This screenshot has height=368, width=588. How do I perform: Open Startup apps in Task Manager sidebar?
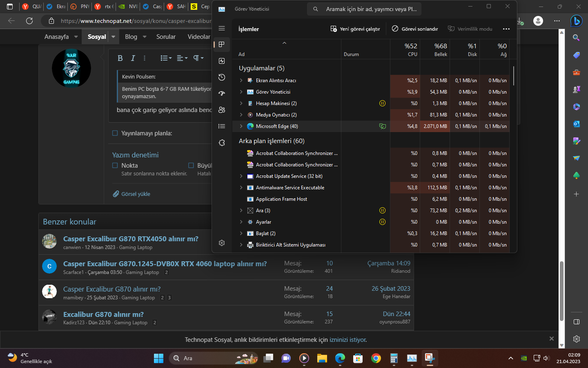click(x=222, y=94)
